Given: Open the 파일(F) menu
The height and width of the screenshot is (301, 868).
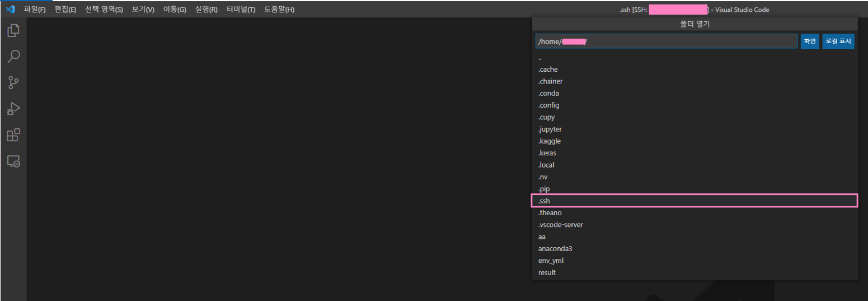Looking at the screenshot, I should [35, 10].
